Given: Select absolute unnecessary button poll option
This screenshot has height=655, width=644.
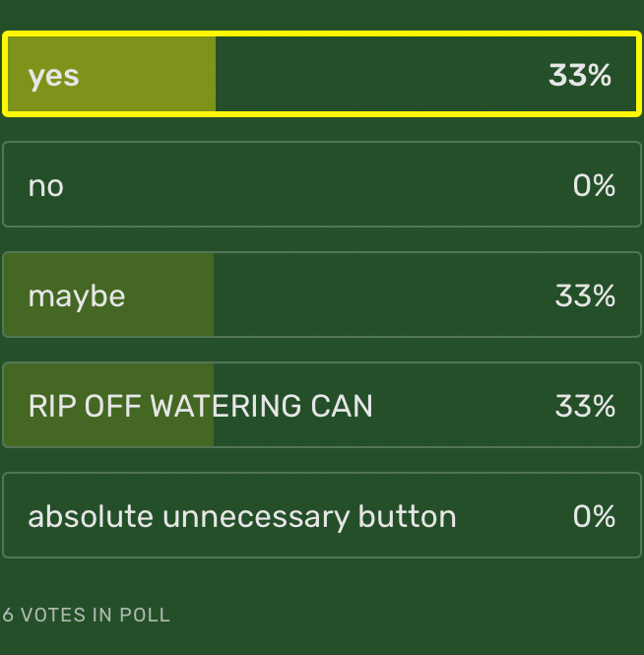Looking at the screenshot, I should (x=322, y=515).
